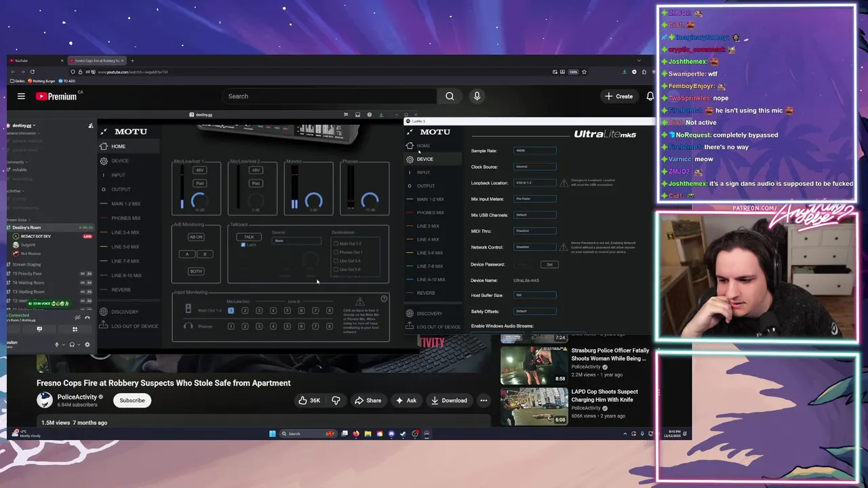Open Discord user settings gear

point(87,344)
